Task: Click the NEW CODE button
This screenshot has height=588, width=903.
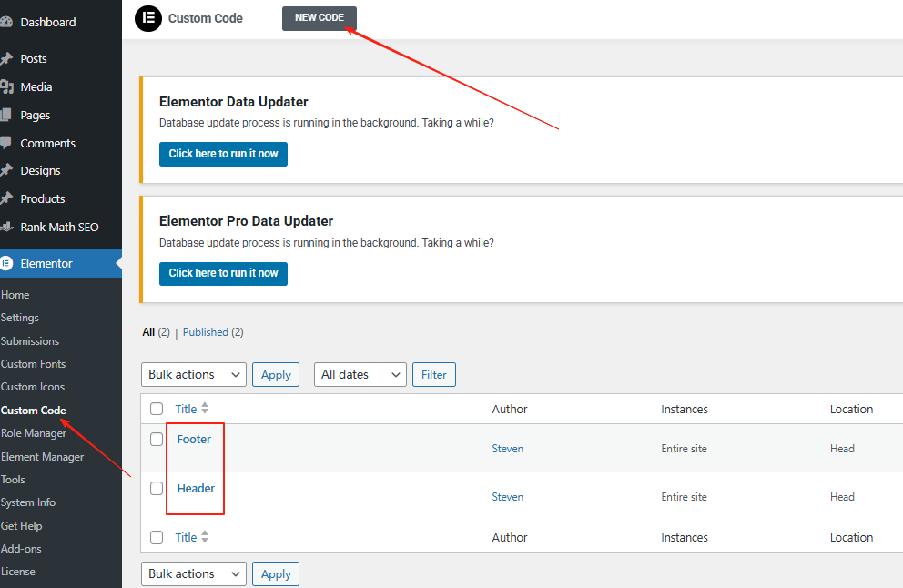Action: tap(319, 18)
